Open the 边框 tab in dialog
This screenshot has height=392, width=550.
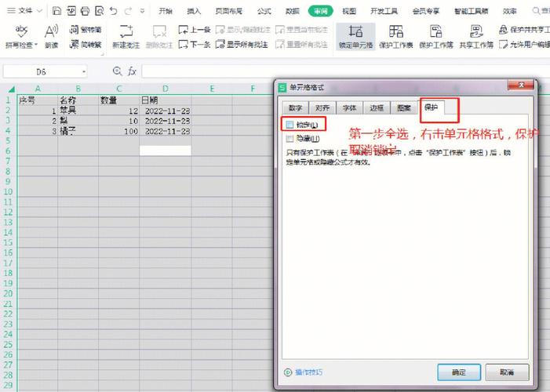point(377,107)
